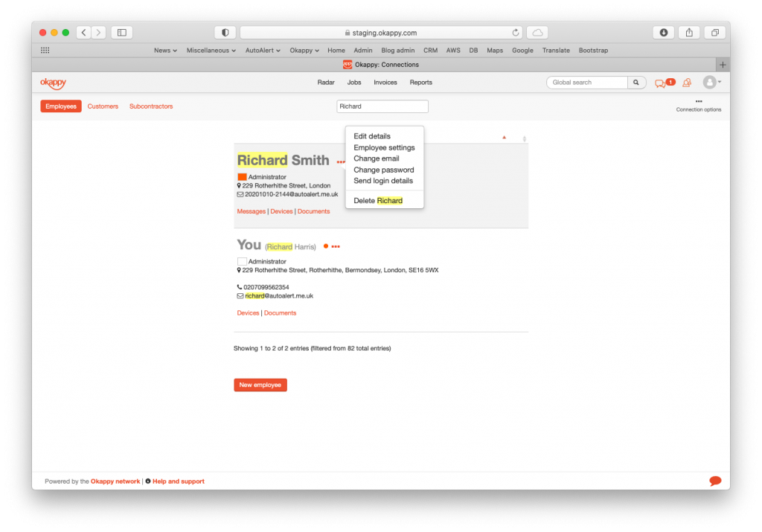The width and height of the screenshot is (762, 532).
Task: Expand the AutoAlert bookmarks dropdown
Action: point(263,51)
